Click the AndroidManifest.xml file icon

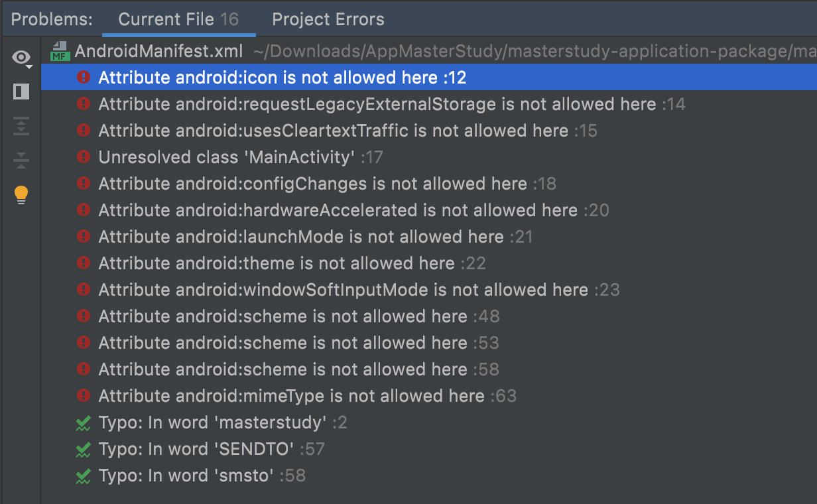click(61, 51)
